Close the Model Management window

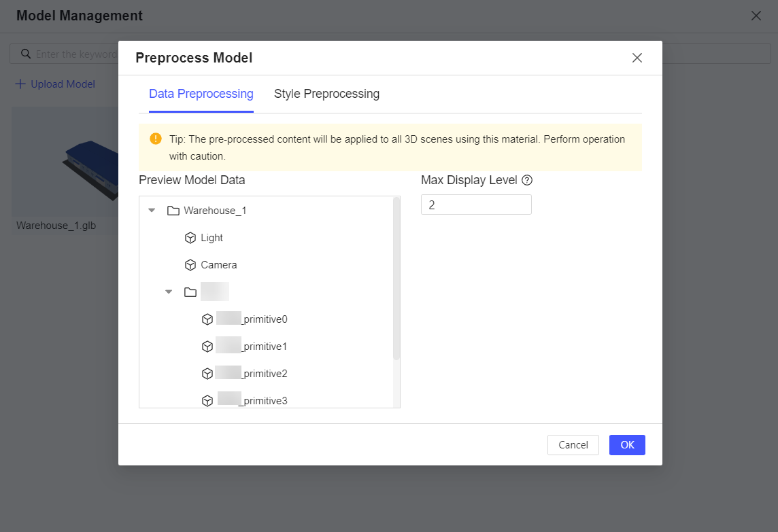click(756, 16)
